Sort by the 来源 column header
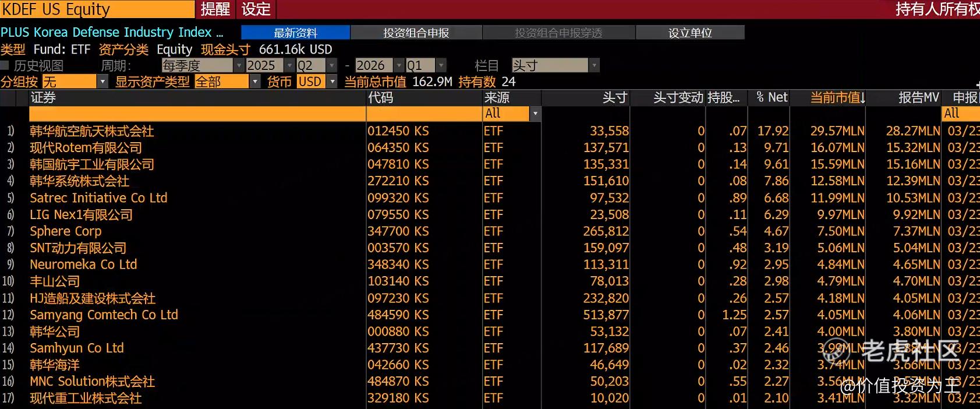Screen dimensions: 980x409 coord(497,97)
